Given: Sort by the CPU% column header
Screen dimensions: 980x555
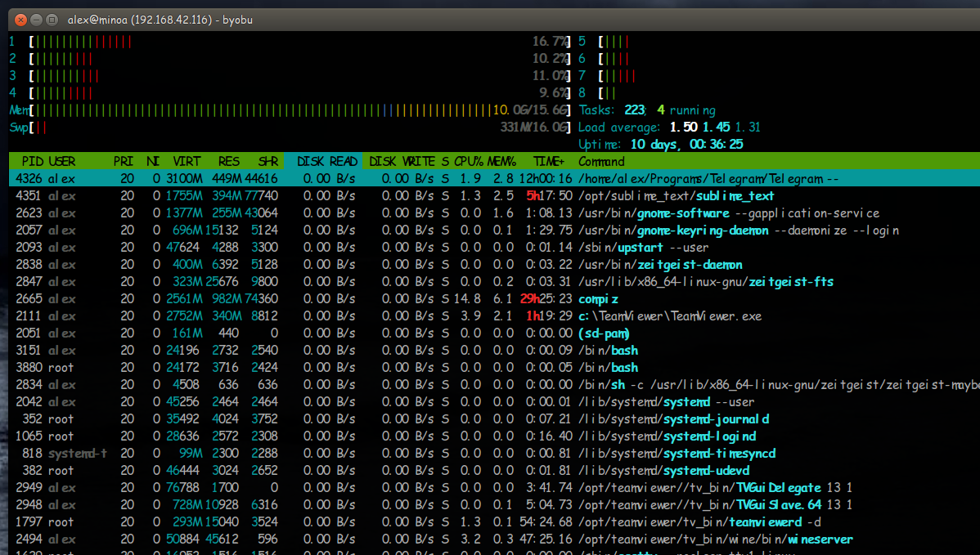Looking at the screenshot, I should click(x=470, y=162).
